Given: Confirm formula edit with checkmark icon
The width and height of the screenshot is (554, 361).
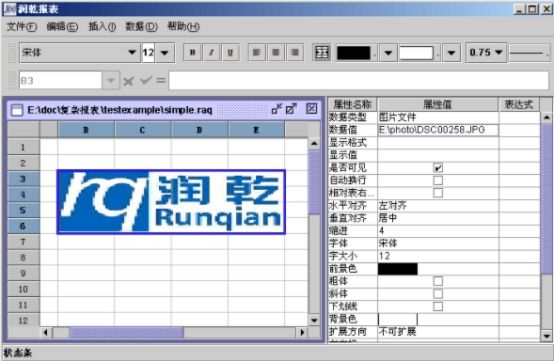Looking at the screenshot, I should [146, 81].
